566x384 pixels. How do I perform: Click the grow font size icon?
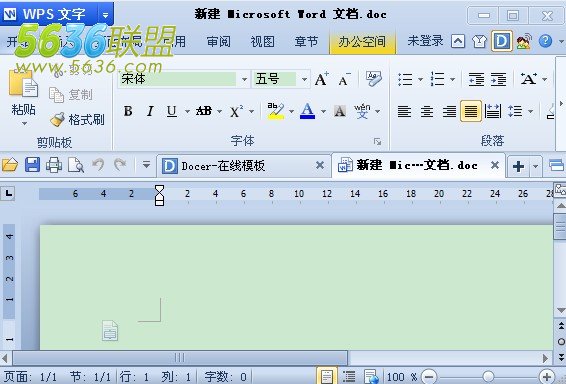(x=321, y=79)
